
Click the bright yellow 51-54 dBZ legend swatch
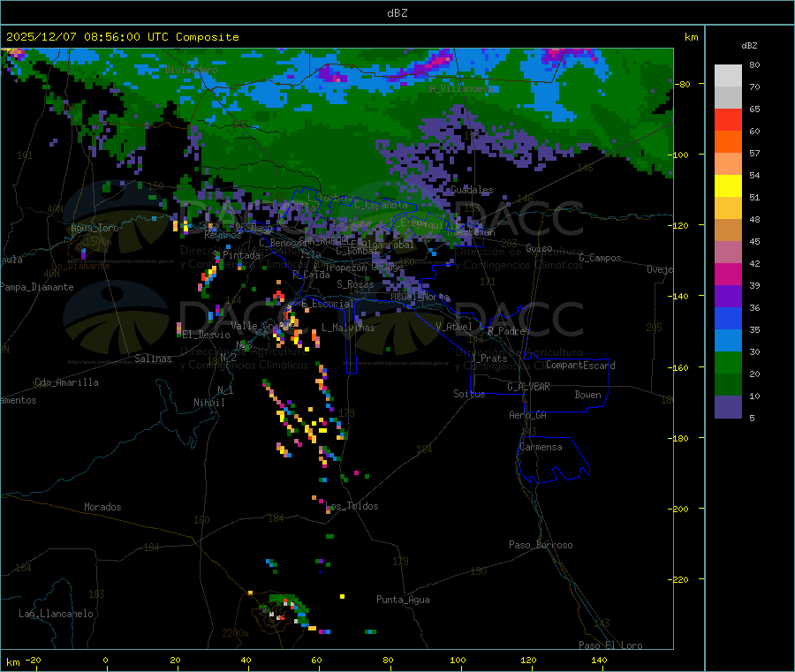pyautogui.click(x=728, y=186)
